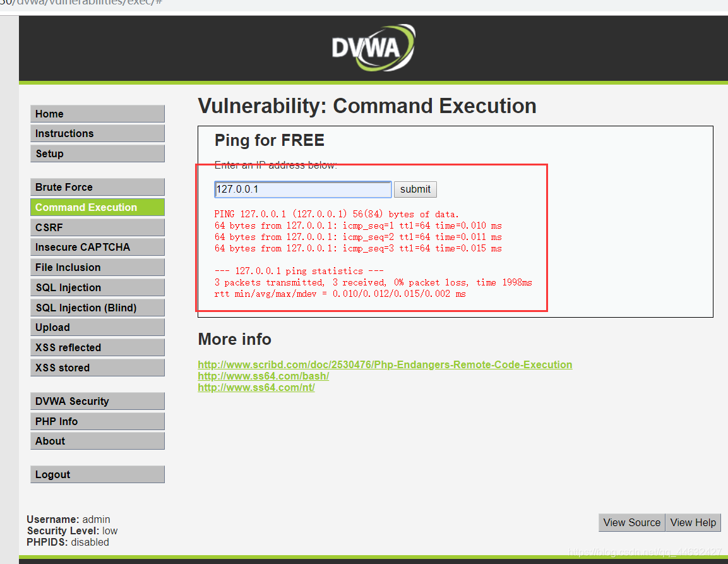Click the output line with icmp_seq=3
728x564 pixels.
(358, 249)
